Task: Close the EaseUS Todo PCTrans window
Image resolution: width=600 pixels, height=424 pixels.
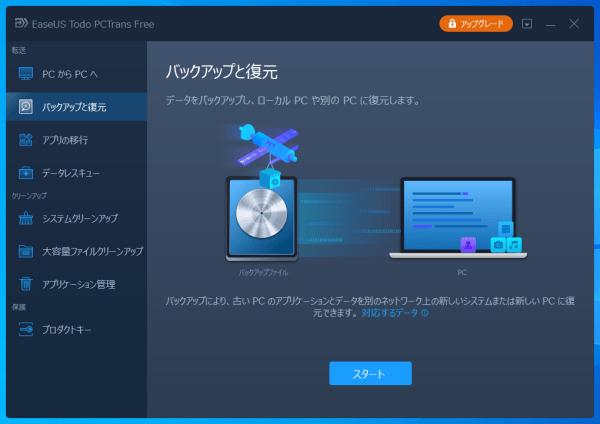Action: point(574,24)
